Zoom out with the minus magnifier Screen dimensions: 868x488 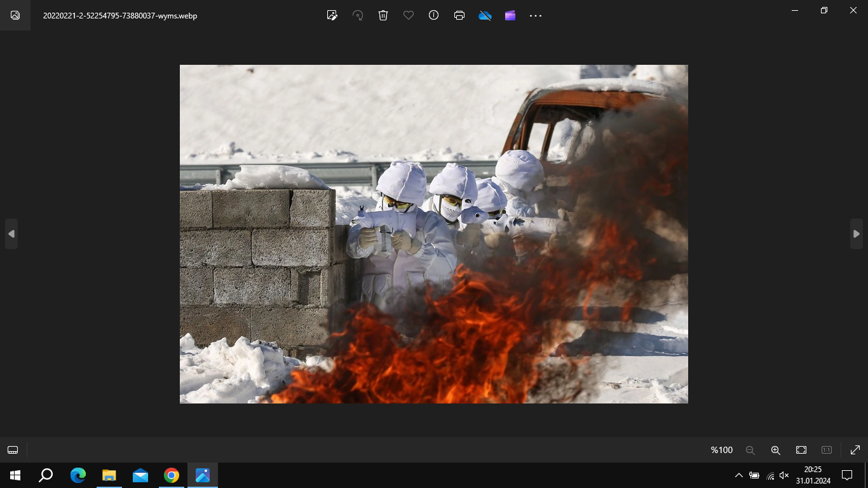[750, 450]
